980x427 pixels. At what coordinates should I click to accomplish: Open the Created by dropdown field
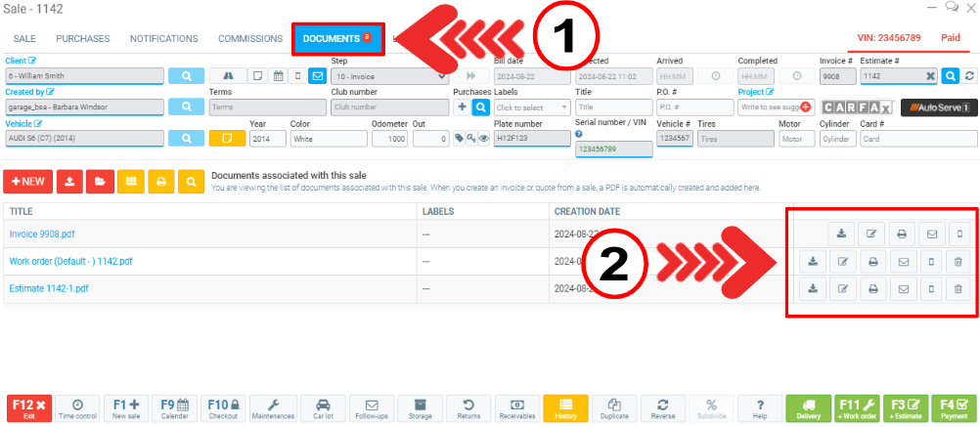tap(83, 107)
